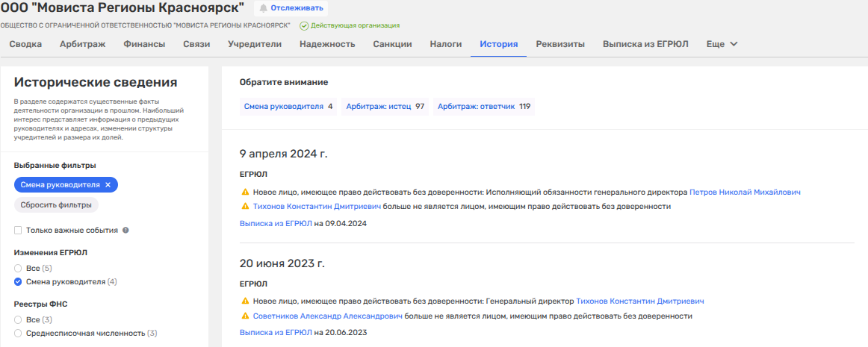Image resolution: width=868 pixels, height=347 pixels.
Task: Click help icon beside Только важные события
Action: pyautogui.click(x=125, y=231)
